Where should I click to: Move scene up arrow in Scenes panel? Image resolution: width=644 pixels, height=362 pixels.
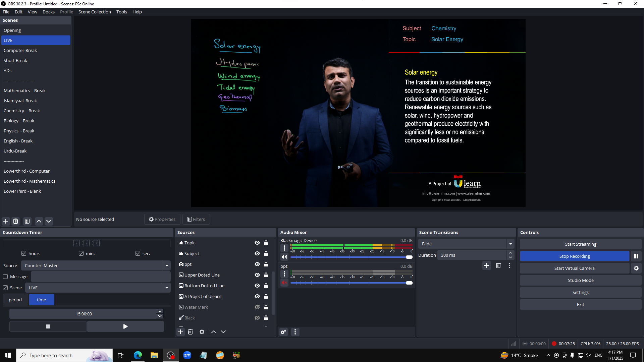click(x=39, y=221)
